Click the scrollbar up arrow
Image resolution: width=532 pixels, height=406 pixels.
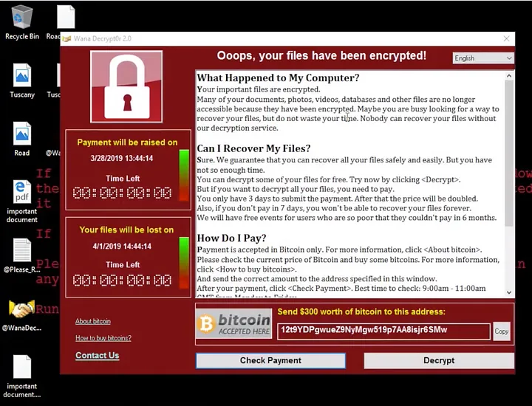(509, 76)
